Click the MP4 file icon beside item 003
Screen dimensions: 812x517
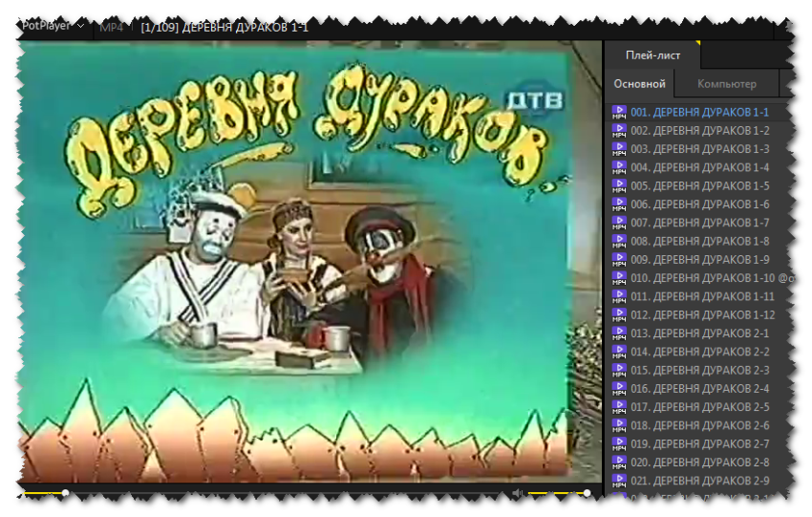tap(619, 149)
